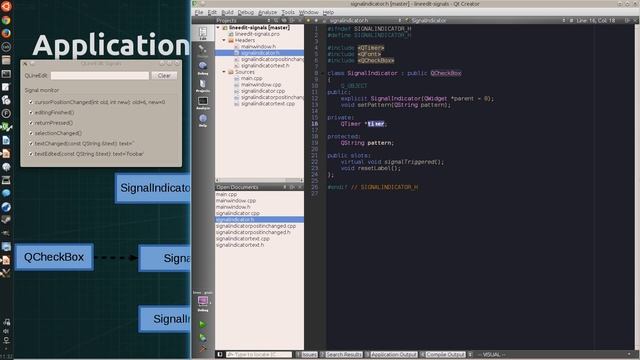Click the Clear button in QLineEdit signals window

[164, 76]
